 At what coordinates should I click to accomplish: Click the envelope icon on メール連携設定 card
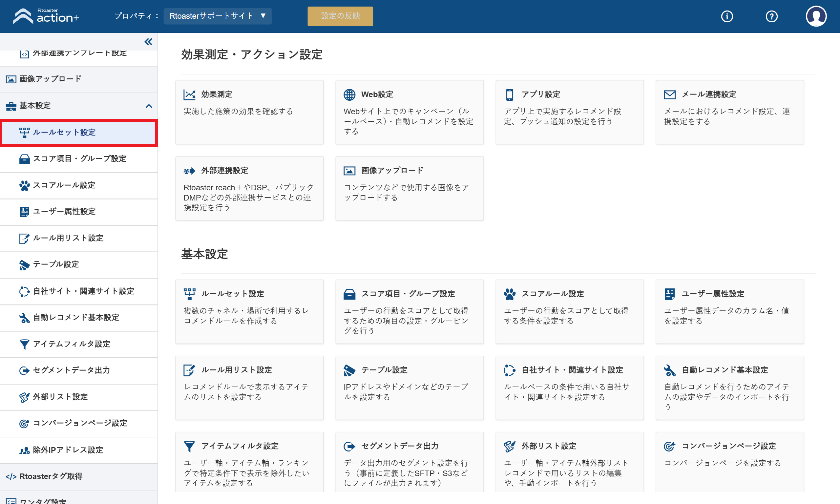tap(670, 94)
